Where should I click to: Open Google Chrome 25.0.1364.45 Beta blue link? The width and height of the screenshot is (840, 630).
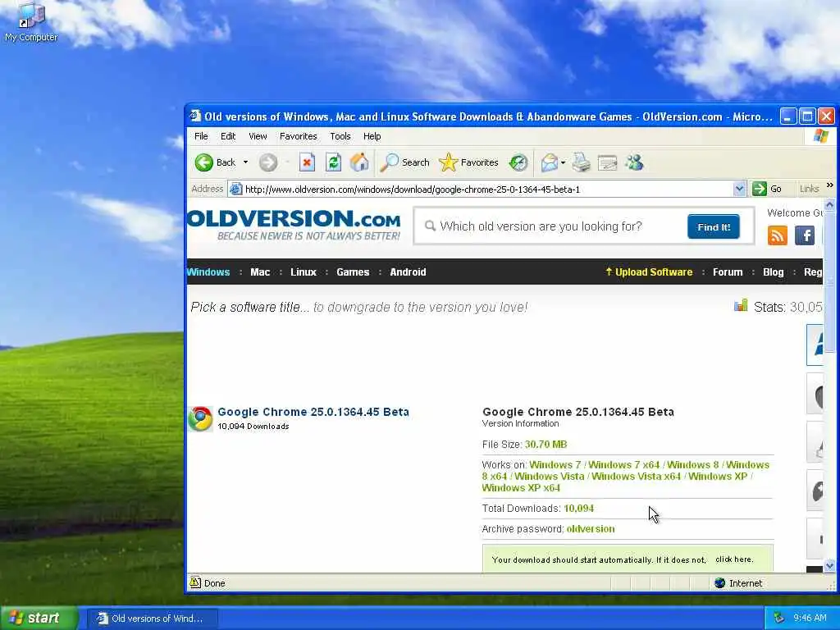[313, 412]
